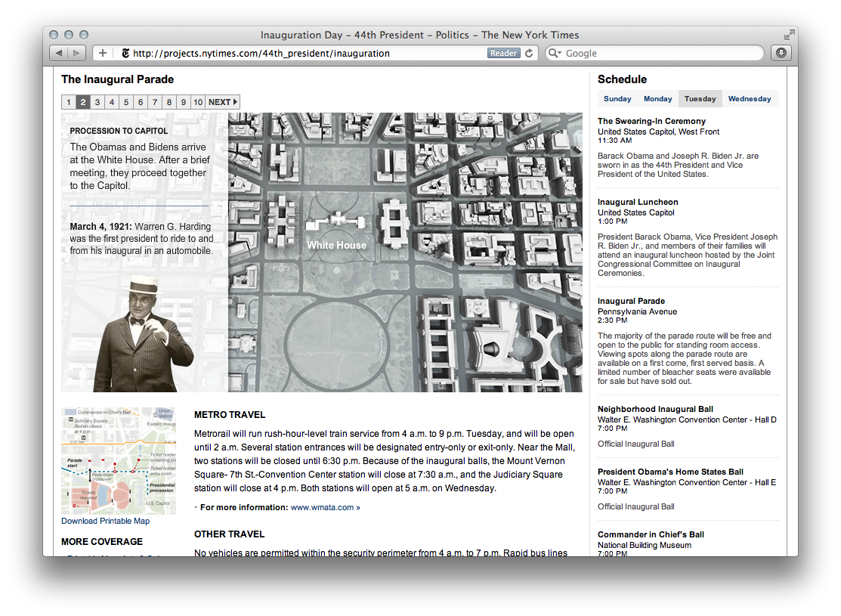Click the Add Bookmark plus button

point(103,53)
